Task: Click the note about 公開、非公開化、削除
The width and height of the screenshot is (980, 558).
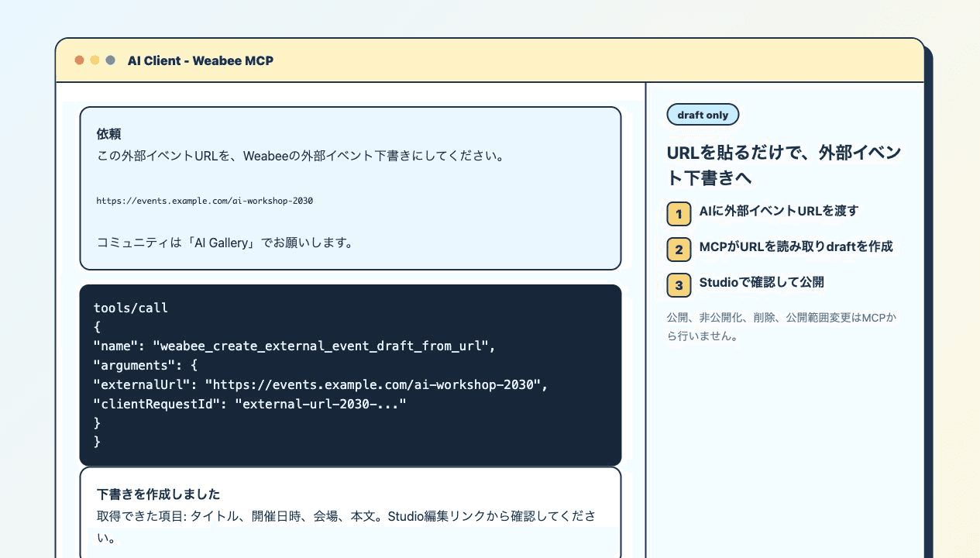Action: coord(782,327)
